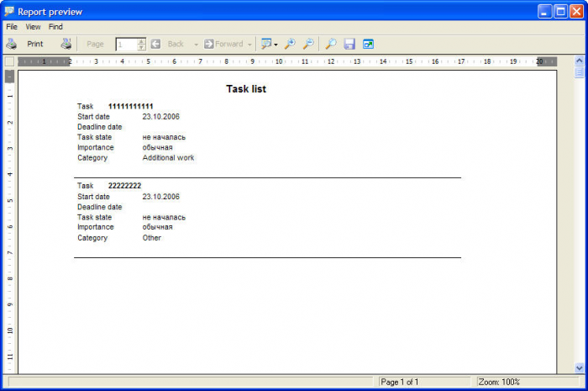The image size is (588, 391).
Task: Click the quick print icon
Action: 66,44
